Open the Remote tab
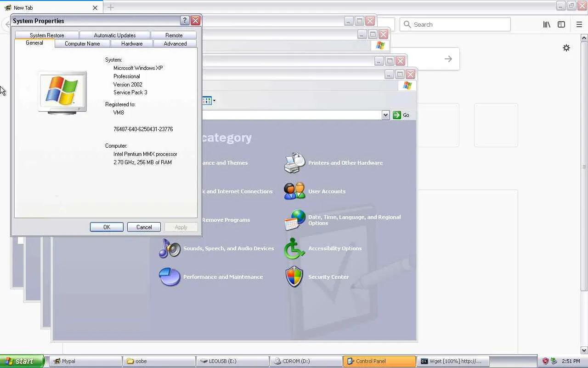 coord(174,35)
